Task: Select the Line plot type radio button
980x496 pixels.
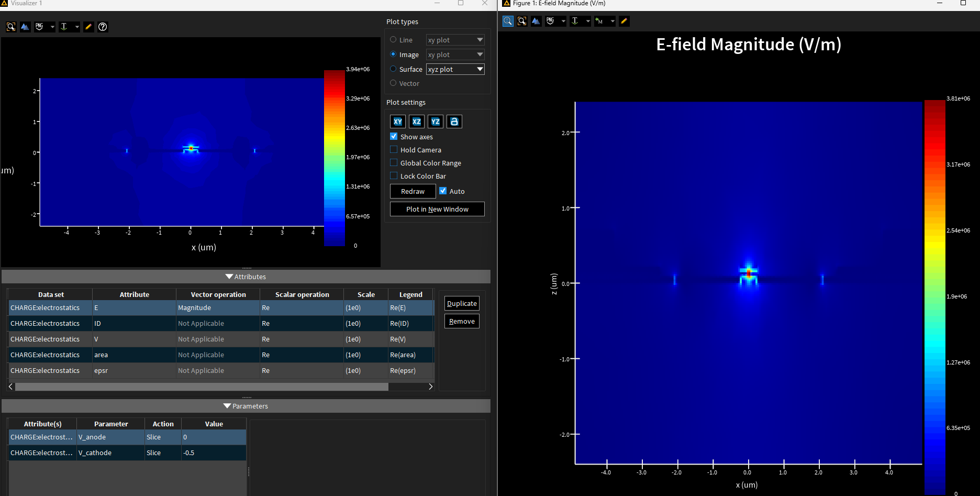Action: [x=393, y=40]
